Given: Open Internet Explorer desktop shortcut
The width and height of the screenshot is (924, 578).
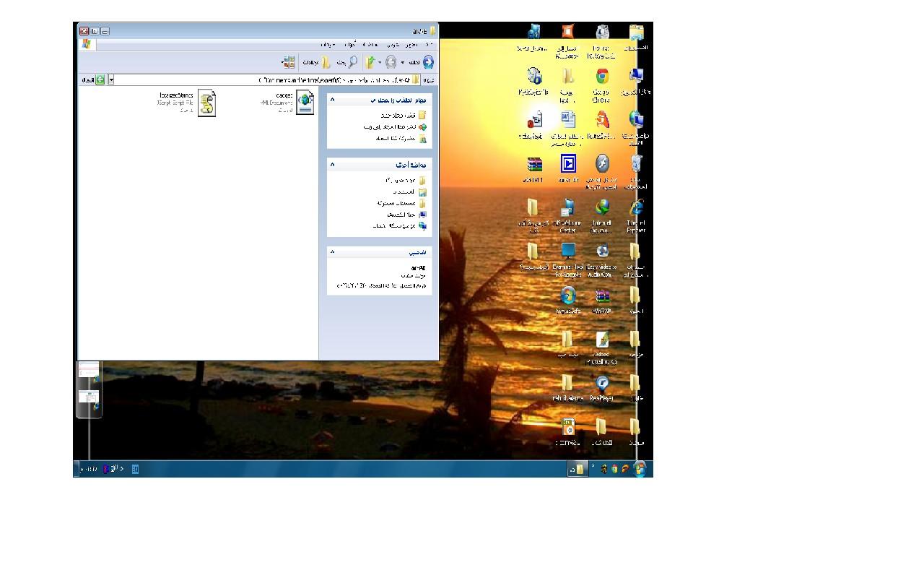Looking at the screenshot, I should [636, 208].
